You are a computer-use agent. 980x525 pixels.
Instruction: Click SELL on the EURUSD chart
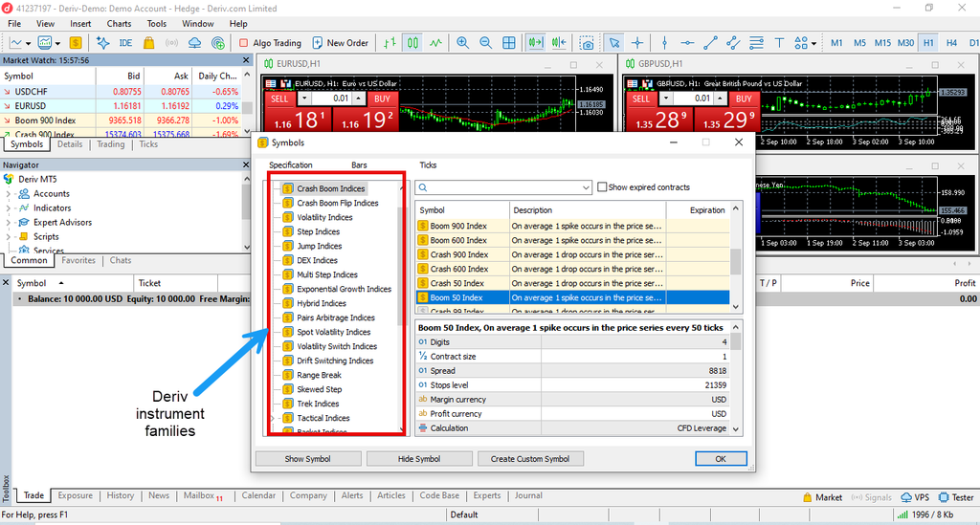tap(279, 98)
